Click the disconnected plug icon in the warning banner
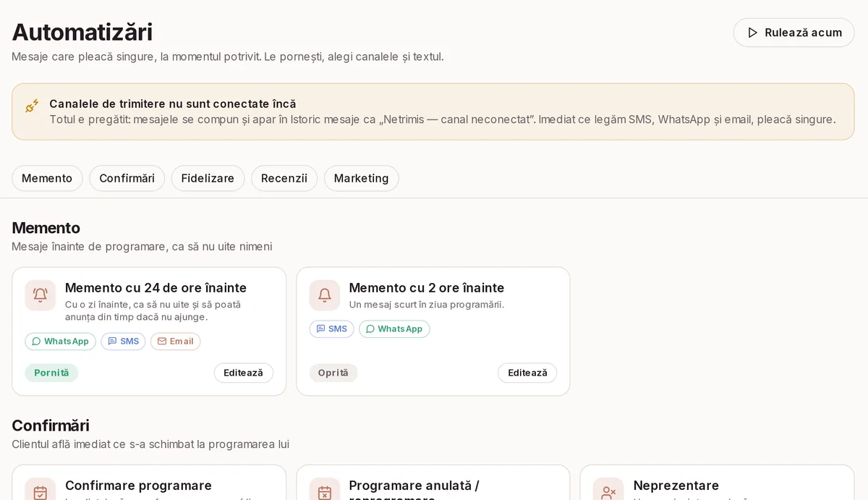Viewport: 868px width, 500px height. point(32,106)
